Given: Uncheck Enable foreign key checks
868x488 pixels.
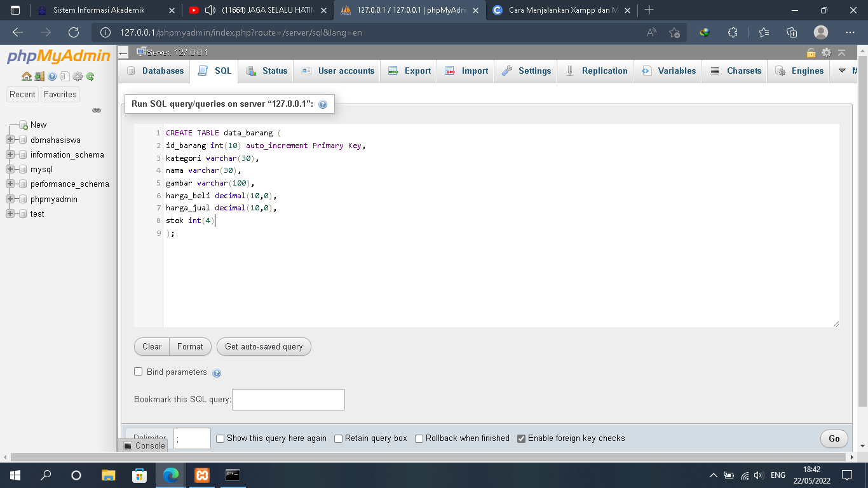Looking at the screenshot, I should (x=522, y=438).
